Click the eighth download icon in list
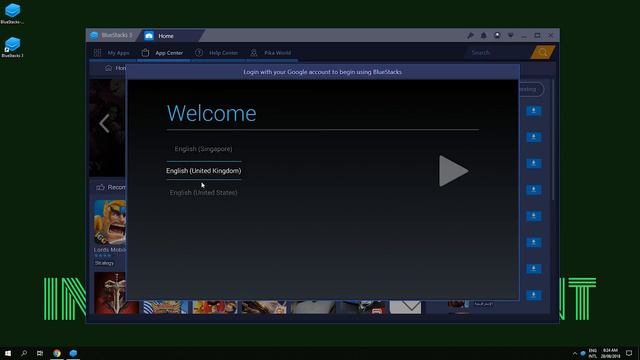Viewport: 640px width, 360px height. (533, 295)
